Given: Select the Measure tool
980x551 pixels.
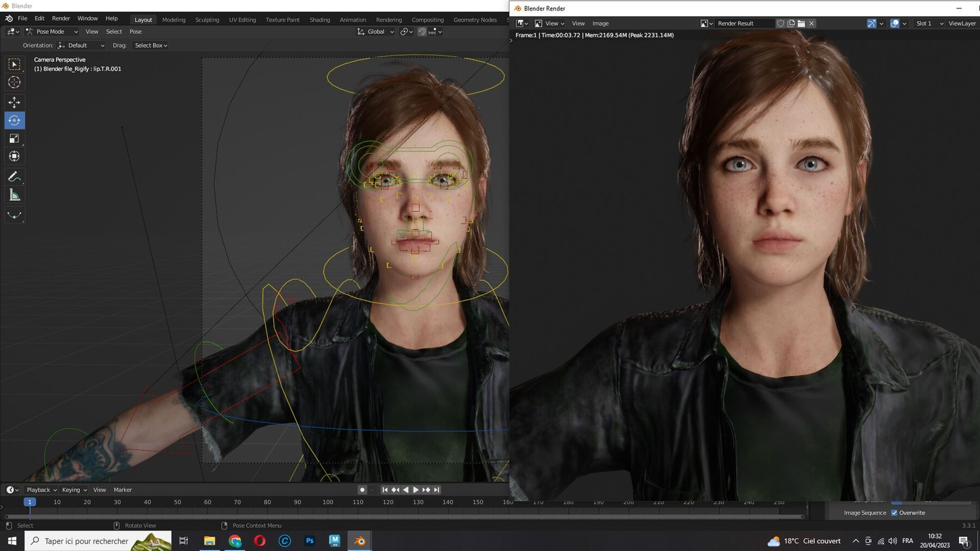Looking at the screenshot, I should 14,194.
